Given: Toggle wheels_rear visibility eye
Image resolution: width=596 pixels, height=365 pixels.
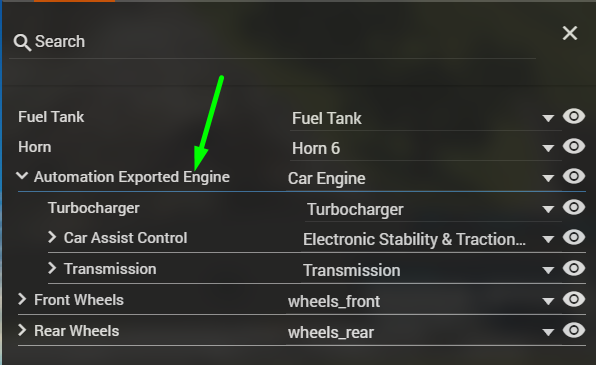Looking at the screenshot, I should click(574, 330).
